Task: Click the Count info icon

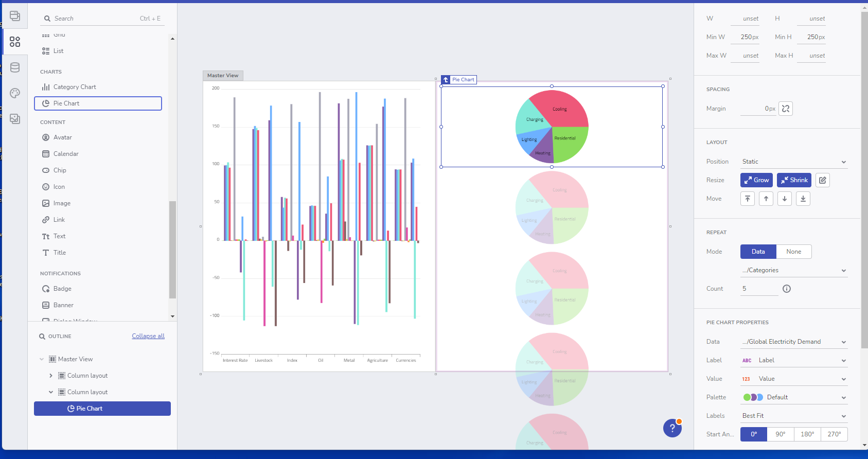Action: pyautogui.click(x=787, y=289)
